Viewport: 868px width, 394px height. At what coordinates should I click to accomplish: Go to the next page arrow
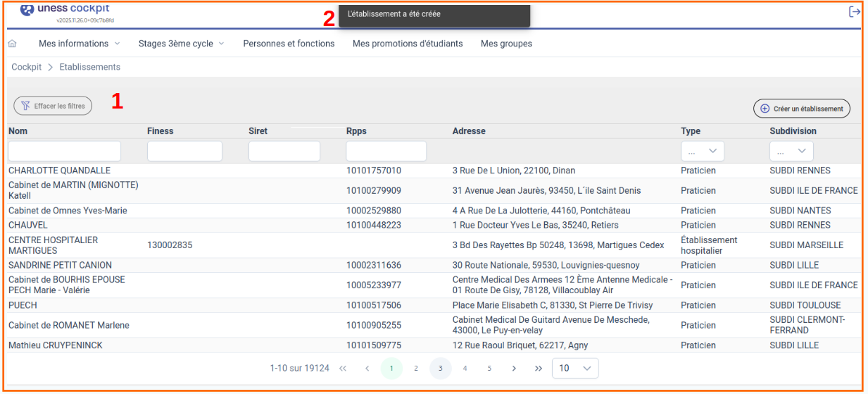click(514, 369)
